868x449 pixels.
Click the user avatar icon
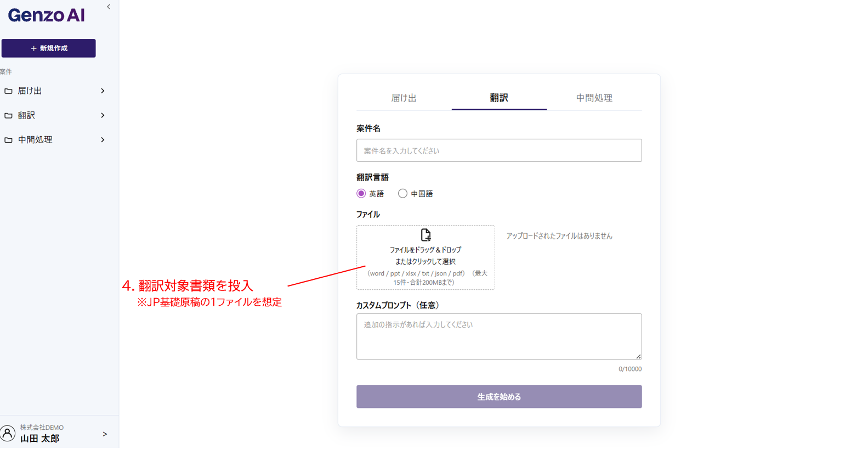(8, 434)
